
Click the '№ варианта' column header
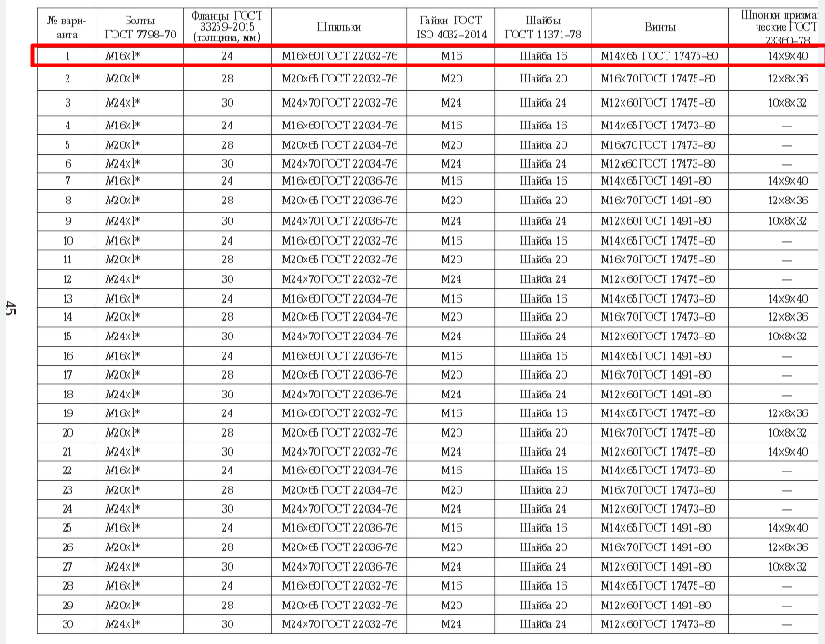67,27
